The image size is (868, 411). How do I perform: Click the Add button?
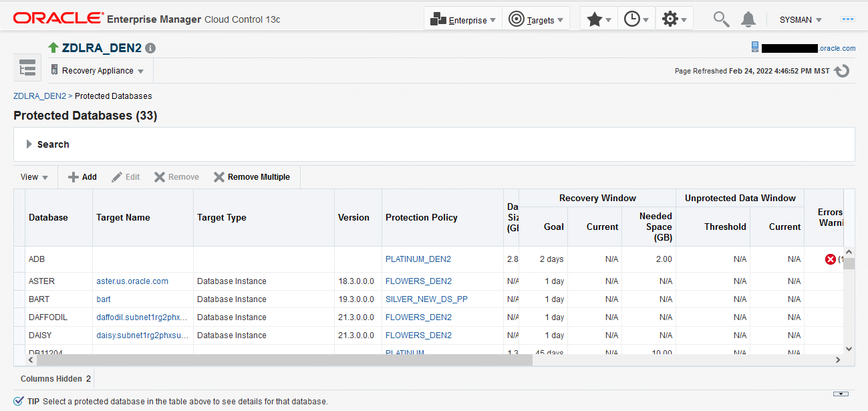(x=82, y=177)
